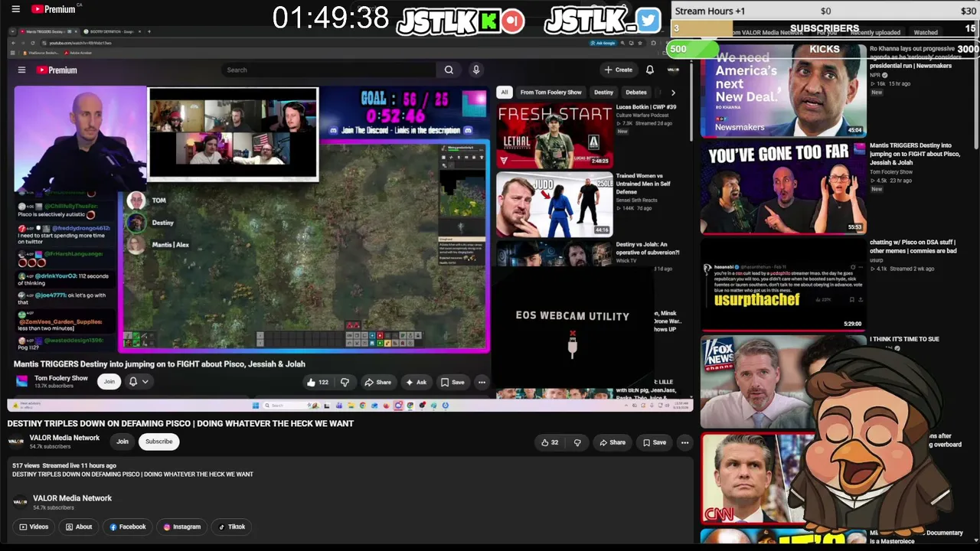Open VALOR channel name in description box
This screenshot has height=551, width=980.
click(x=72, y=498)
